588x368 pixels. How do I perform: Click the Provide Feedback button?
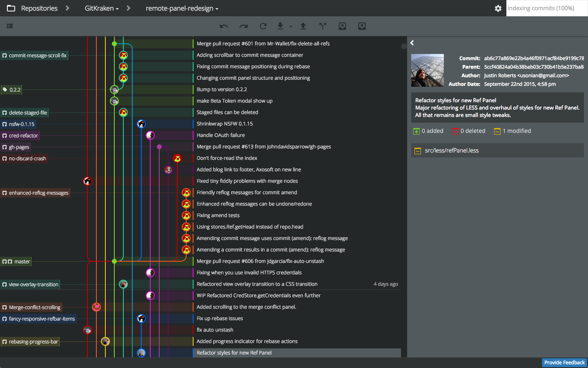pos(564,363)
